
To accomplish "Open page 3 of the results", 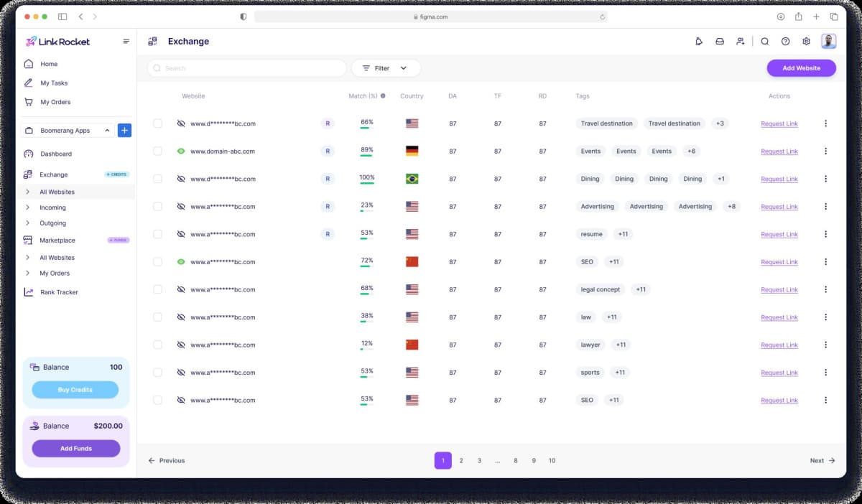I will (x=479, y=460).
